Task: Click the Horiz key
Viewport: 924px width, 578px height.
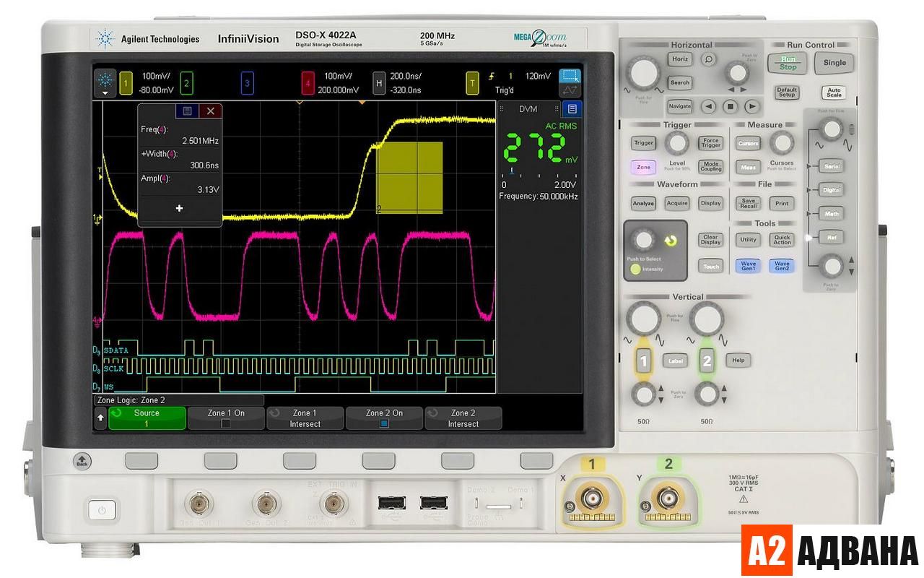Action: pos(679,59)
